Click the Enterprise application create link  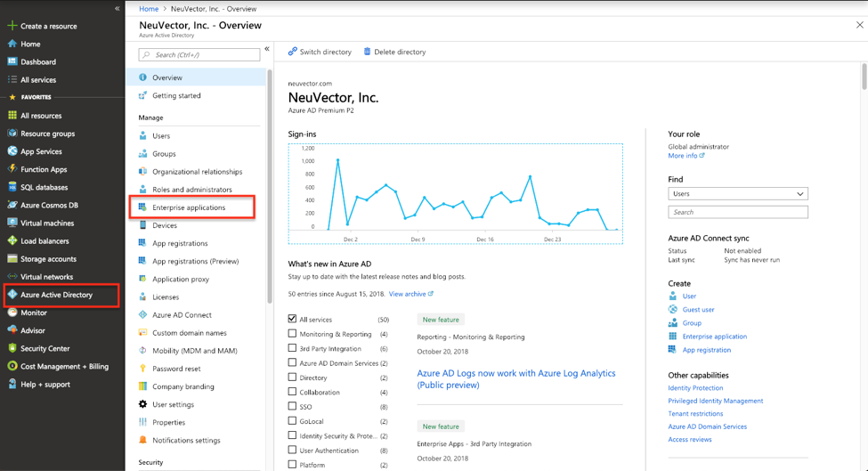click(x=714, y=337)
